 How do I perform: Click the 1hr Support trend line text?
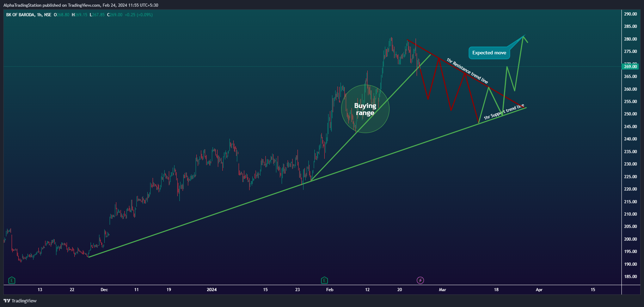(x=504, y=112)
